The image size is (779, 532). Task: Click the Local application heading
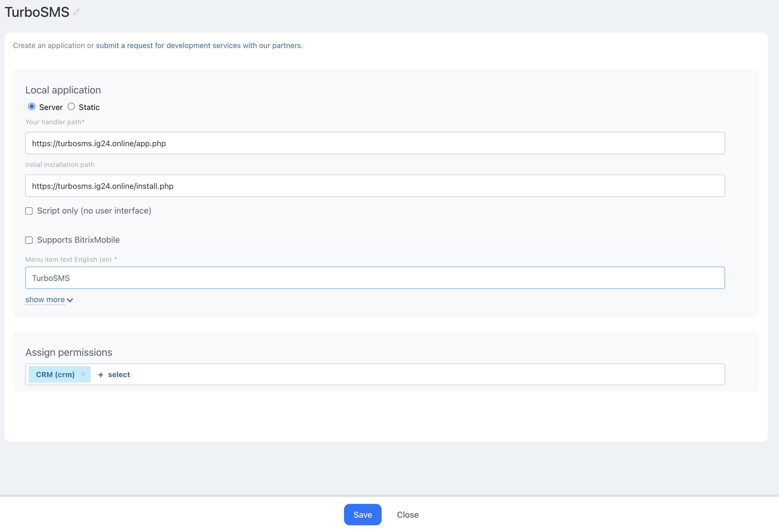[x=63, y=90]
